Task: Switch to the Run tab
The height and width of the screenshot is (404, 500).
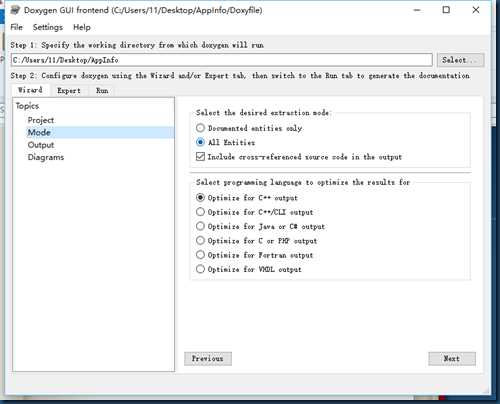Action: 102,91
